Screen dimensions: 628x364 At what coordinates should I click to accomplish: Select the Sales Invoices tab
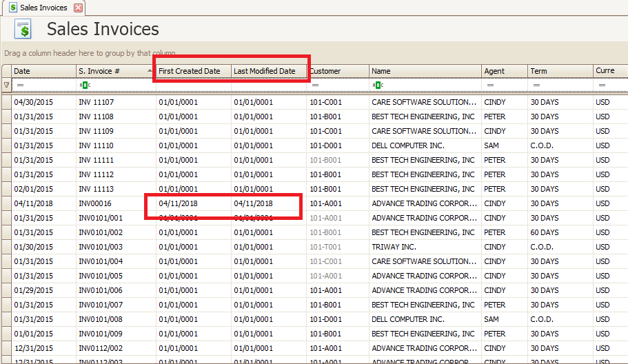(43, 8)
